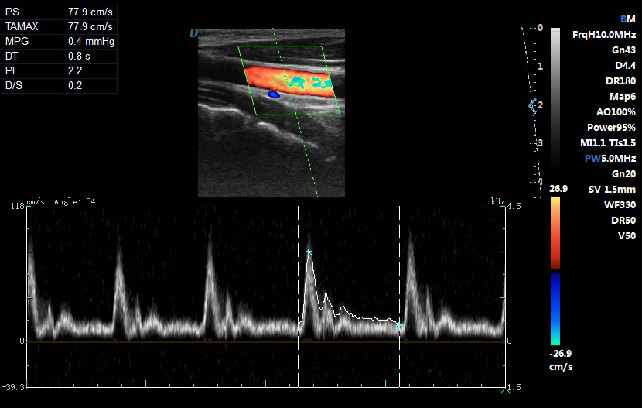Click the WF330 wall filter setting
The height and width of the screenshot is (409, 643).
[620, 205]
